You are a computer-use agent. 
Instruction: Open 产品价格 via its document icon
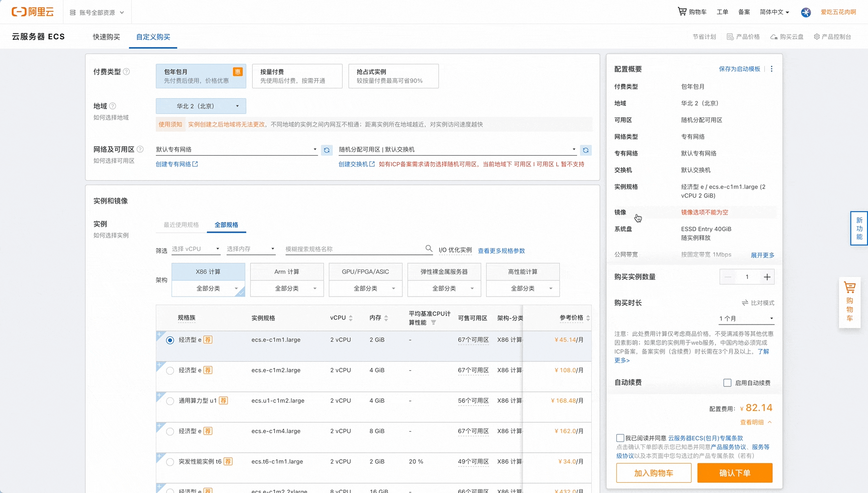tap(729, 36)
